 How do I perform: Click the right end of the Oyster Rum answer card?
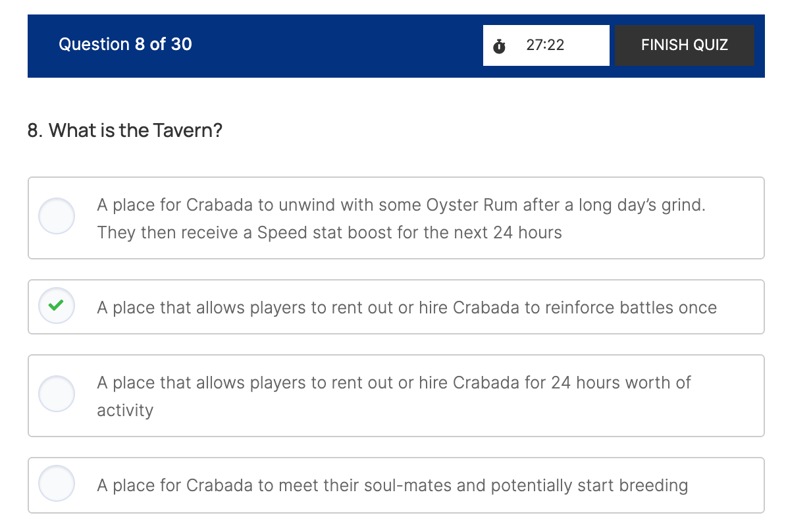(737, 219)
